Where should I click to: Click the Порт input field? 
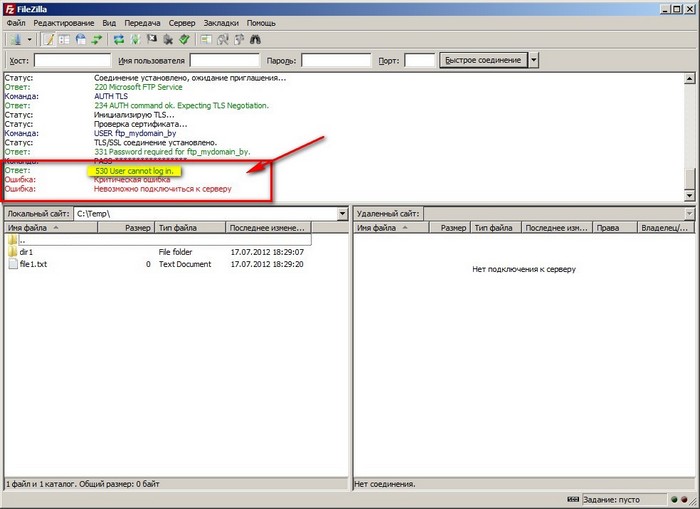coord(420,60)
